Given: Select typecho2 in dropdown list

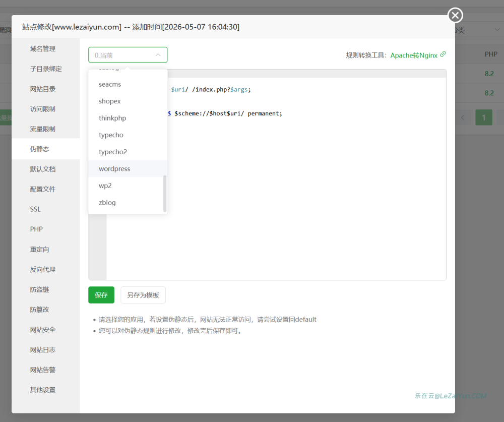Looking at the screenshot, I should click(128, 152).
